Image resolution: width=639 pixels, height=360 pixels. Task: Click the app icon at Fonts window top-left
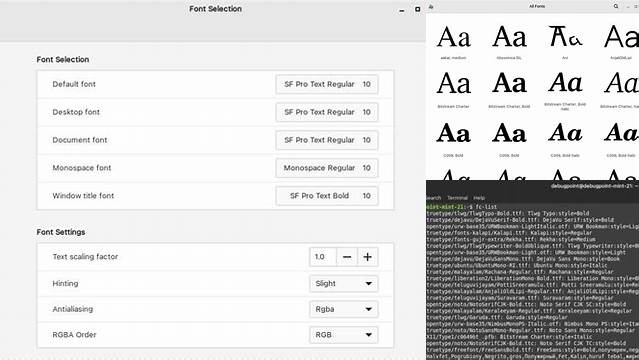click(431, 7)
